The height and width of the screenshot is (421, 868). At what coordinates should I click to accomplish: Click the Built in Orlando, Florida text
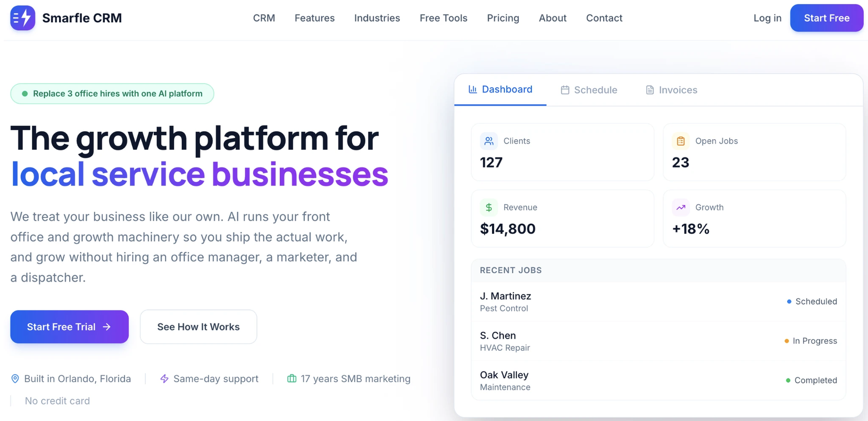tap(78, 378)
